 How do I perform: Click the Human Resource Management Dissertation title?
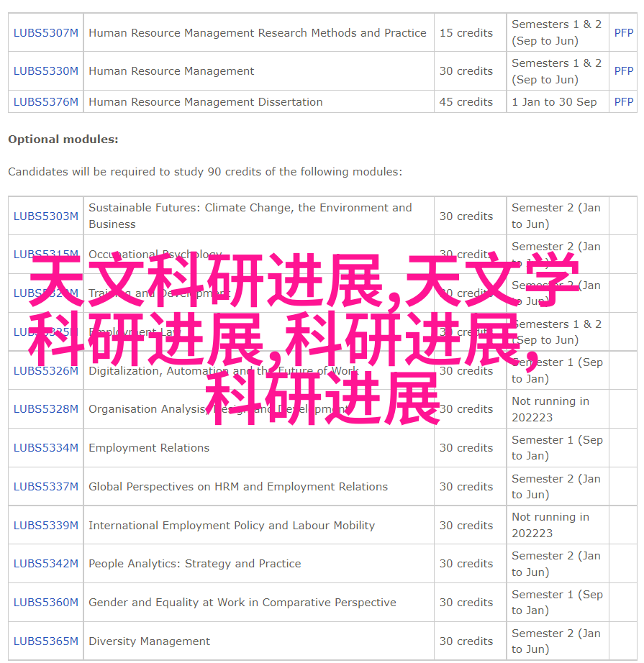pyautogui.click(x=206, y=102)
